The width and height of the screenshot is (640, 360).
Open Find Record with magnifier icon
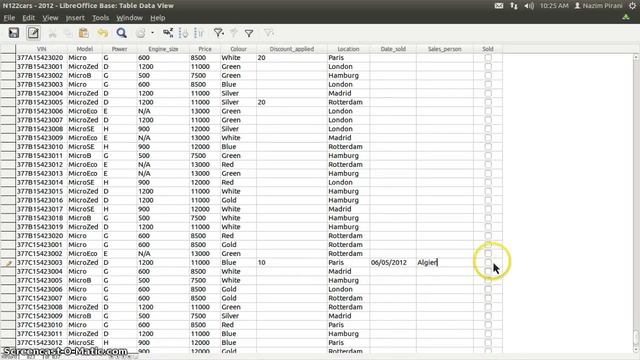(x=121, y=33)
